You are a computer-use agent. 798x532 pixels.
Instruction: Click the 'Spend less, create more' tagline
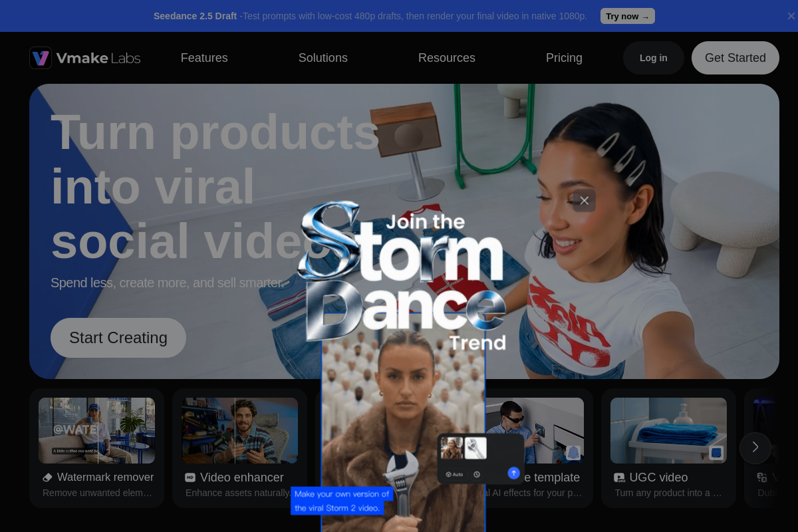[167, 283]
